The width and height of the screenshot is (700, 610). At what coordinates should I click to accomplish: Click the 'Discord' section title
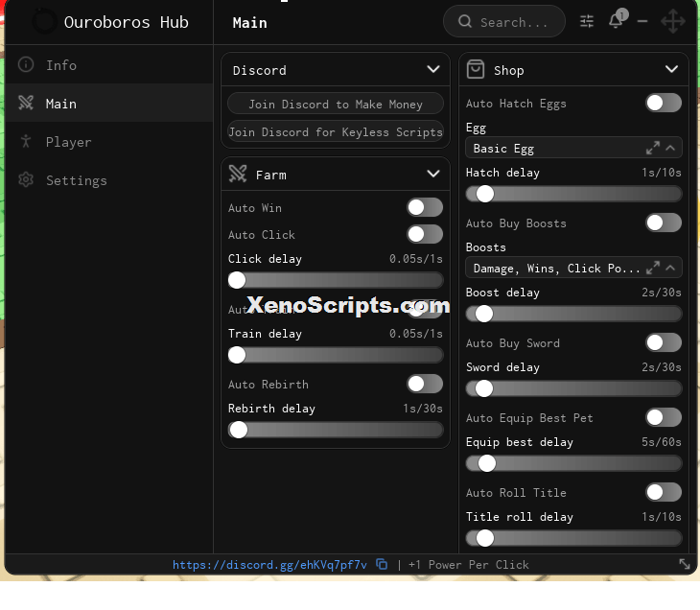click(x=259, y=70)
